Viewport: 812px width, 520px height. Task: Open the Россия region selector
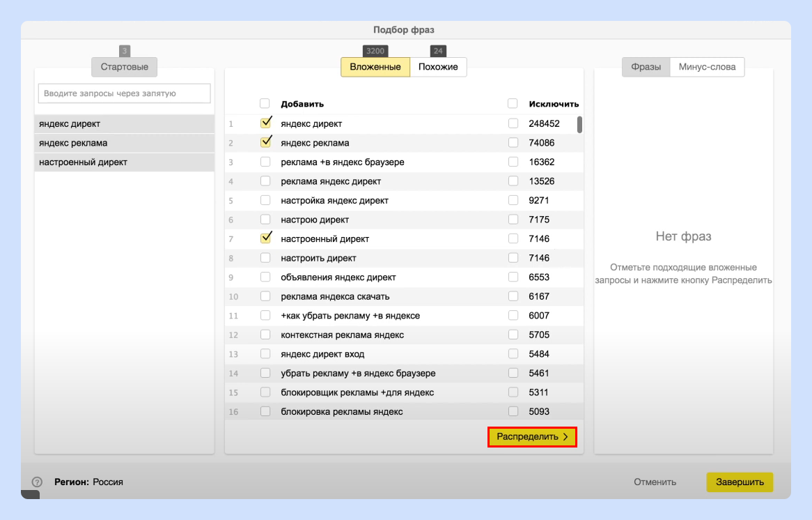click(108, 482)
